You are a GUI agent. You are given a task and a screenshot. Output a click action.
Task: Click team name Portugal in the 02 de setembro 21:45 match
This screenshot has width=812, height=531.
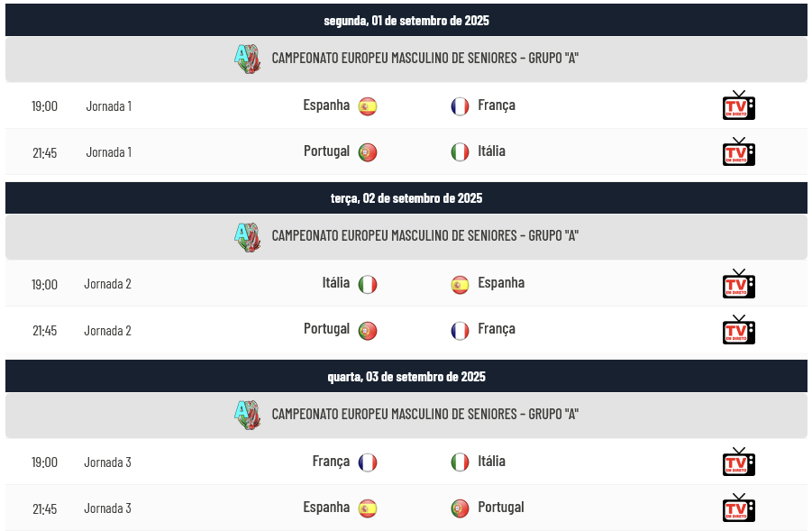[327, 329]
